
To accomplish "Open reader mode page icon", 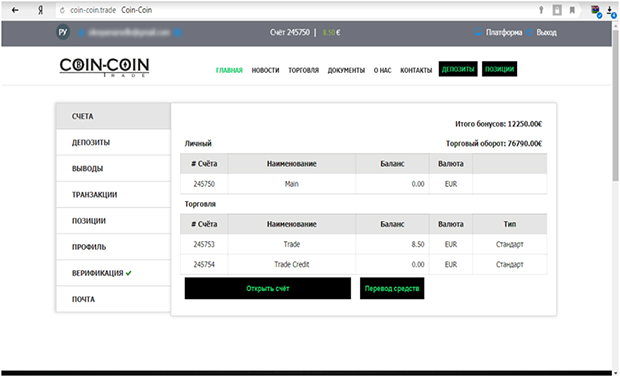I will (557, 10).
